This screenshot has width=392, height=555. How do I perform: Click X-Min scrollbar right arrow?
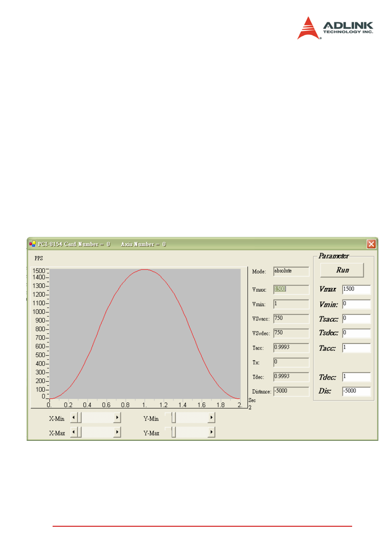pyautogui.click(x=117, y=418)
